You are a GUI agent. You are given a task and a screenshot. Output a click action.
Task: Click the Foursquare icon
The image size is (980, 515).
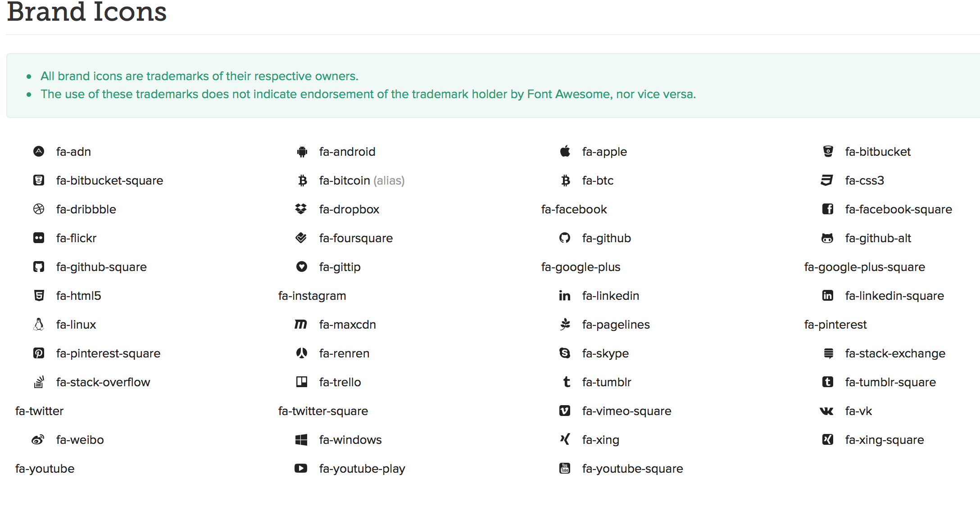pos(301,238)
